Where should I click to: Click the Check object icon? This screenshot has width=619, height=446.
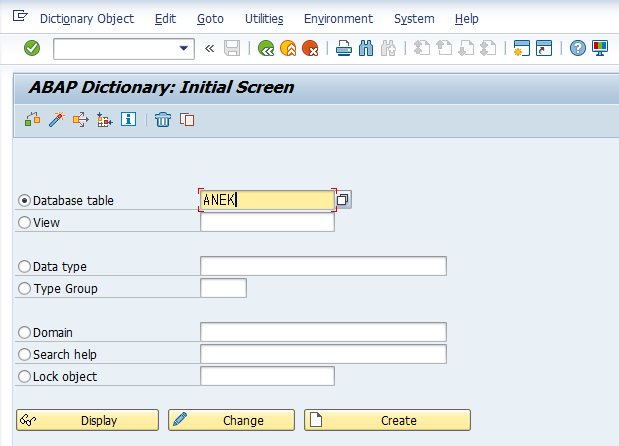coord(33,119)
